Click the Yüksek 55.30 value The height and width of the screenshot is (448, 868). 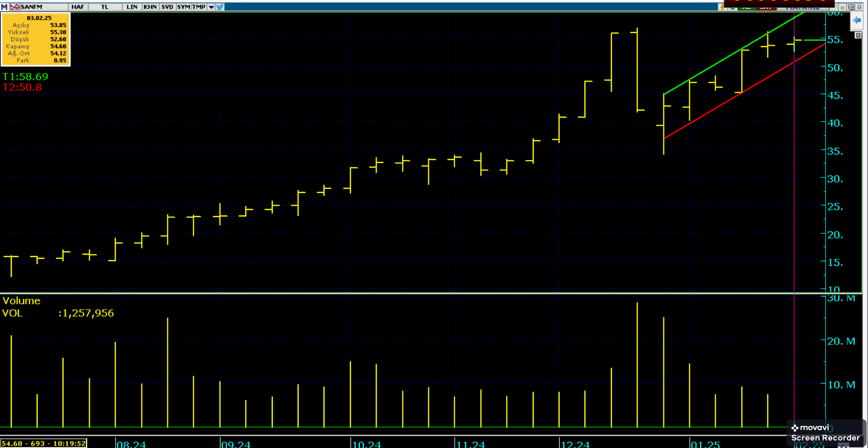coord(58,32)
